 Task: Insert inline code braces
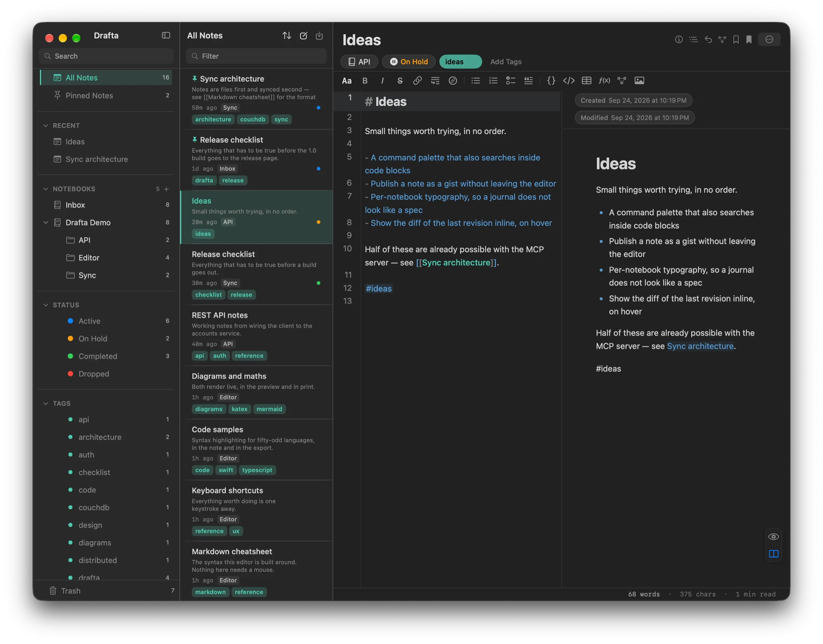point(551,81)
